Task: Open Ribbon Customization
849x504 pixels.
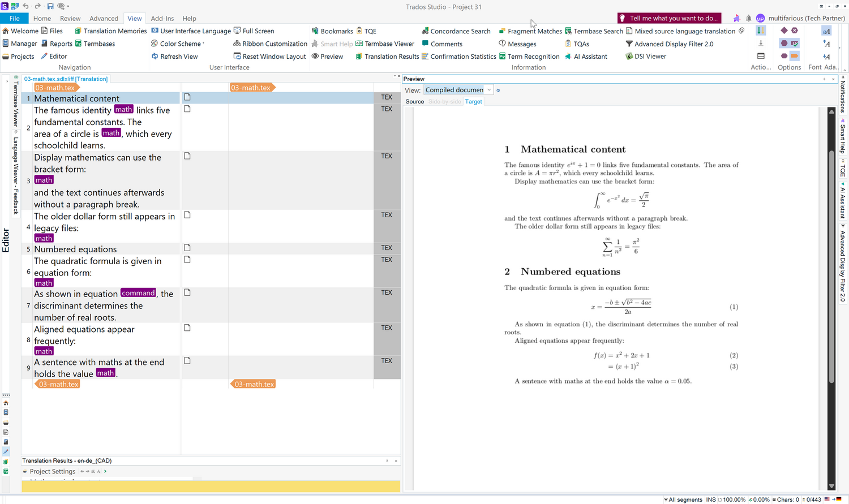Action: coord(270,44)
